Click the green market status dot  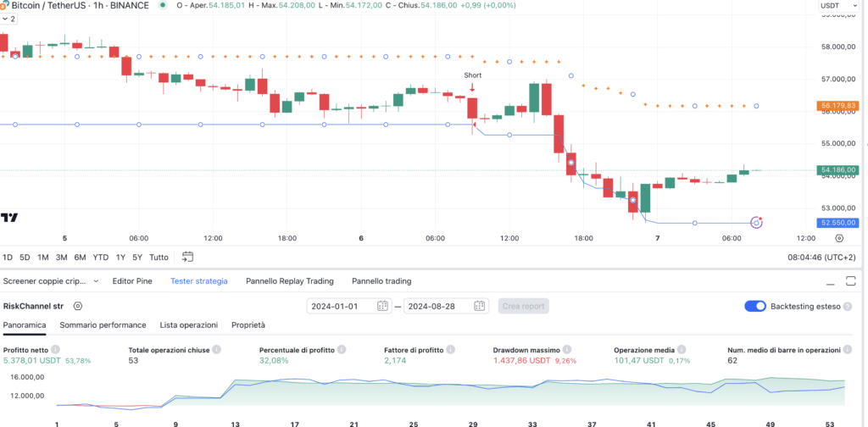pyautogui.click(x=162, y=6)
